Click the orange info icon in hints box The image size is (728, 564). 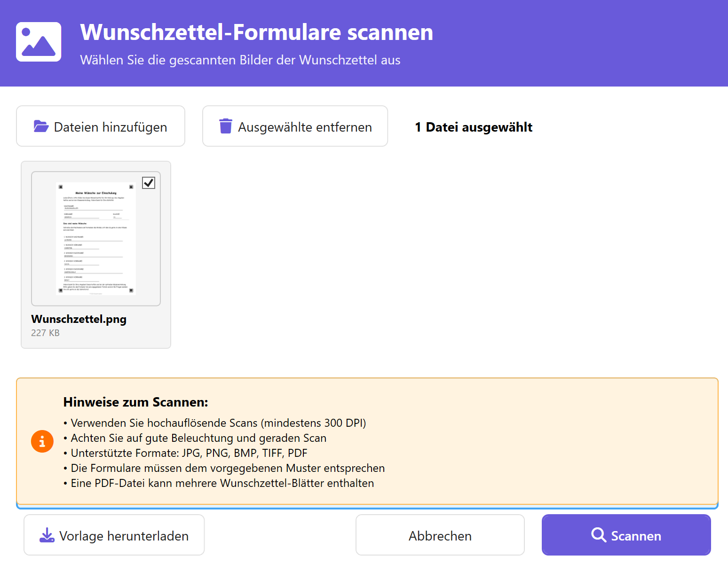point(42,441)
